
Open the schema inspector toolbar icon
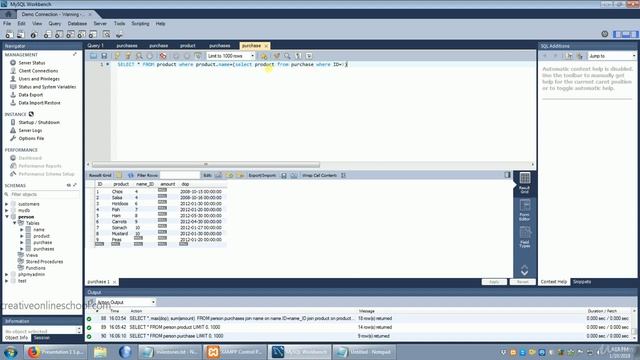tap(34, 35)
